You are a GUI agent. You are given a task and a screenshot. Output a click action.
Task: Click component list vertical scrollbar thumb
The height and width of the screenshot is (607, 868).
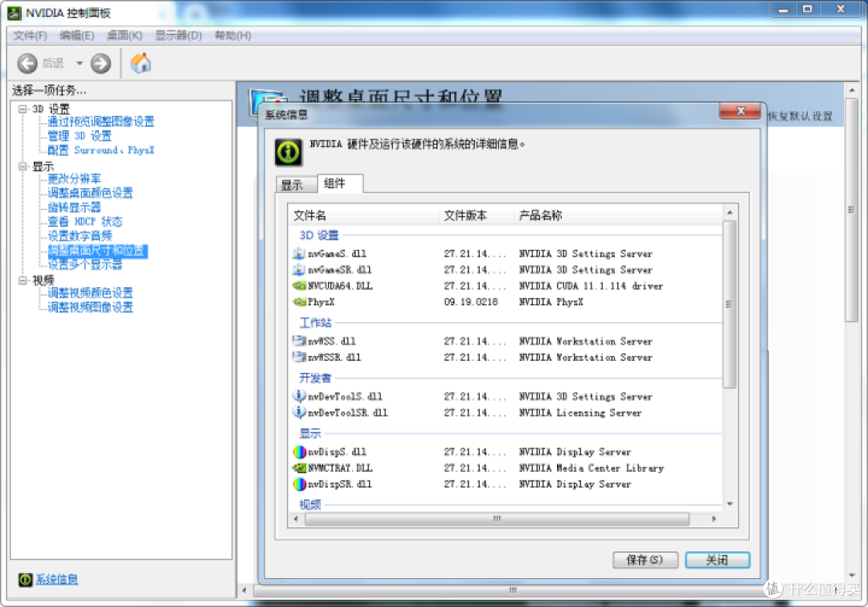pyautogui.click(x=730, y=304)
